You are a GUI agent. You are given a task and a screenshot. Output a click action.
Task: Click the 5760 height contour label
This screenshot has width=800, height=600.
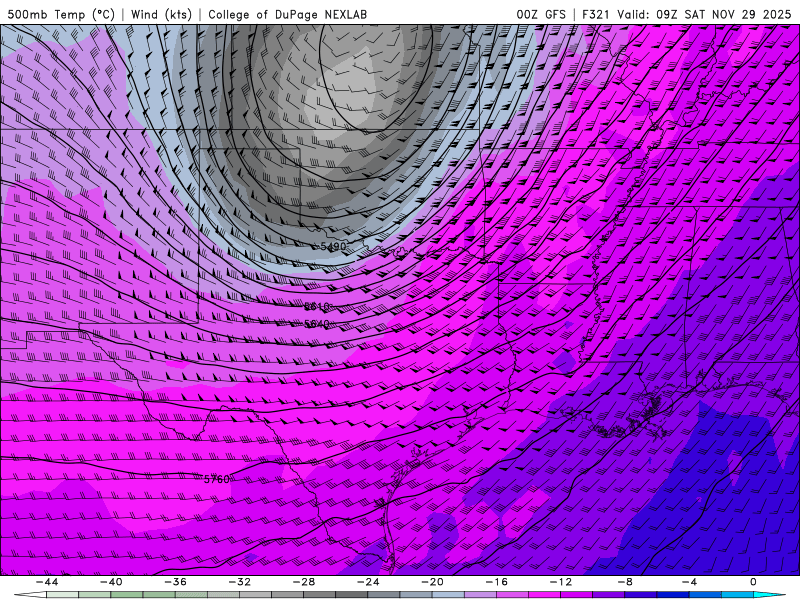point(216,479)
